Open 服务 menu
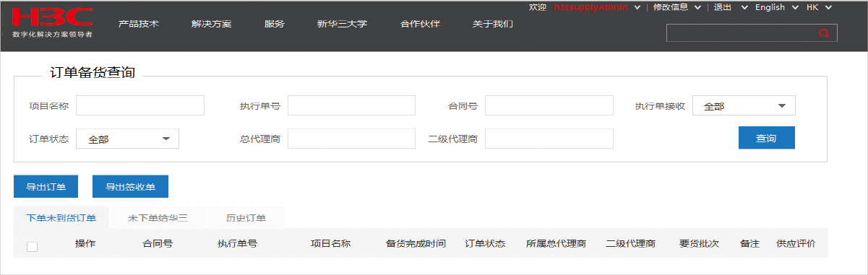The height and width of the screenshot is (275, 868). 275,24
